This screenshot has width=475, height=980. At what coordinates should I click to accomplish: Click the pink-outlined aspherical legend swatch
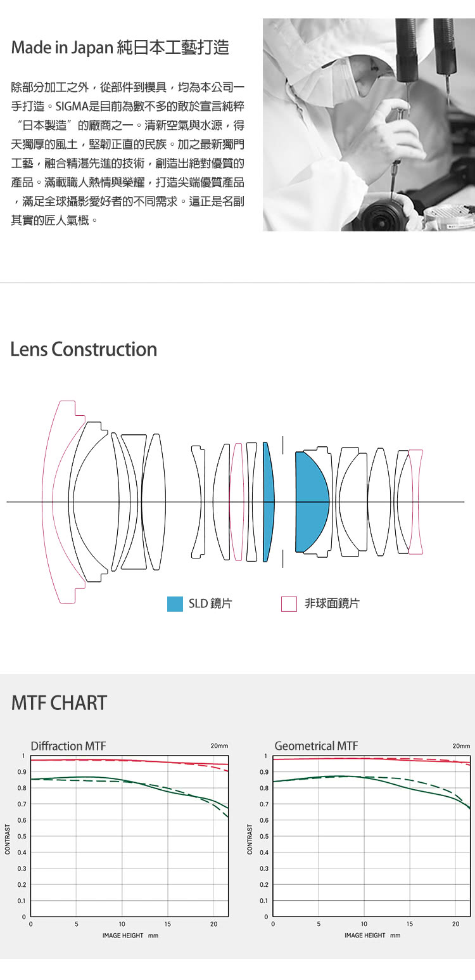pyautogui.click(x=289, y=604)
